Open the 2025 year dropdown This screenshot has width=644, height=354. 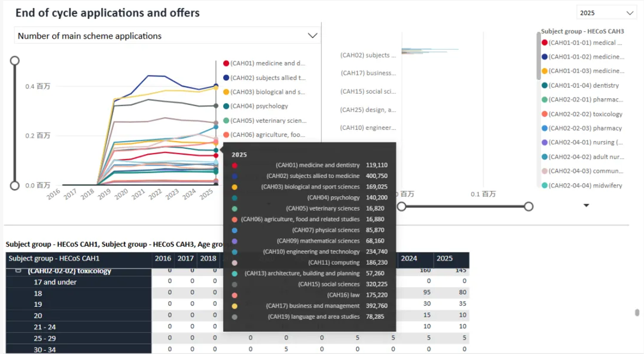(x=606, y=13)
